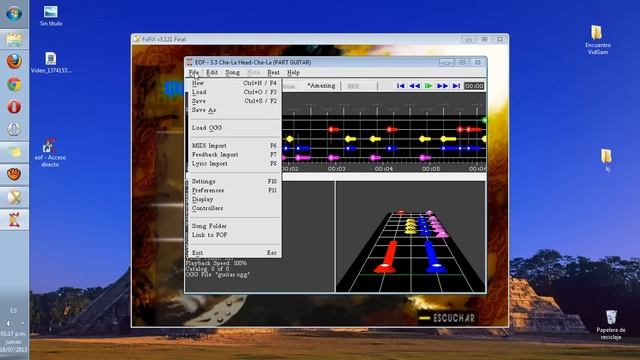Open Controllers from the File menu

[233, 208]
